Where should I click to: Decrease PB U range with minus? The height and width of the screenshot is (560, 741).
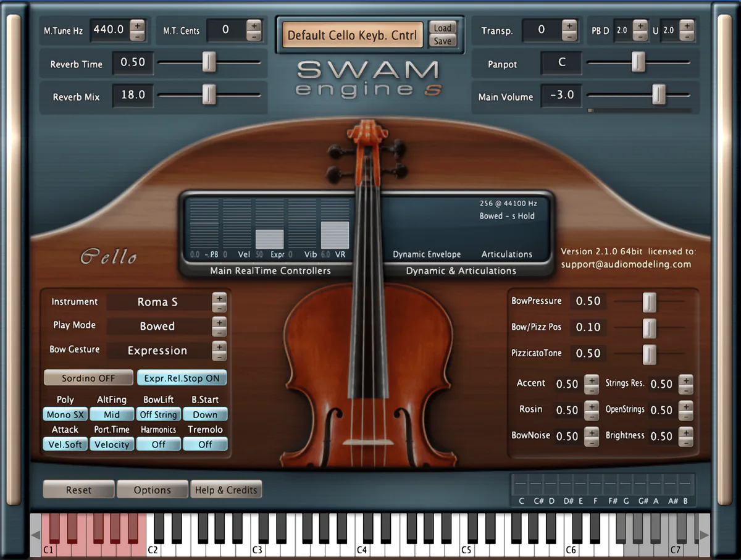pos(688,36)
